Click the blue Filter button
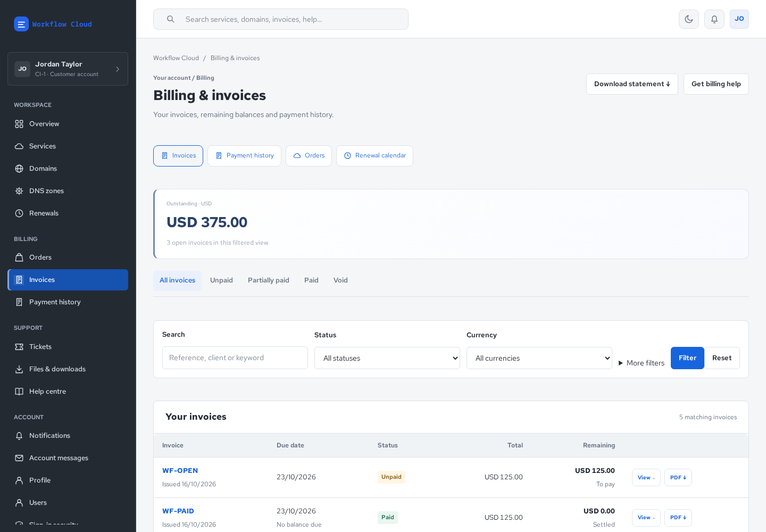Screen dimensions: 766x532 point(687,358)
